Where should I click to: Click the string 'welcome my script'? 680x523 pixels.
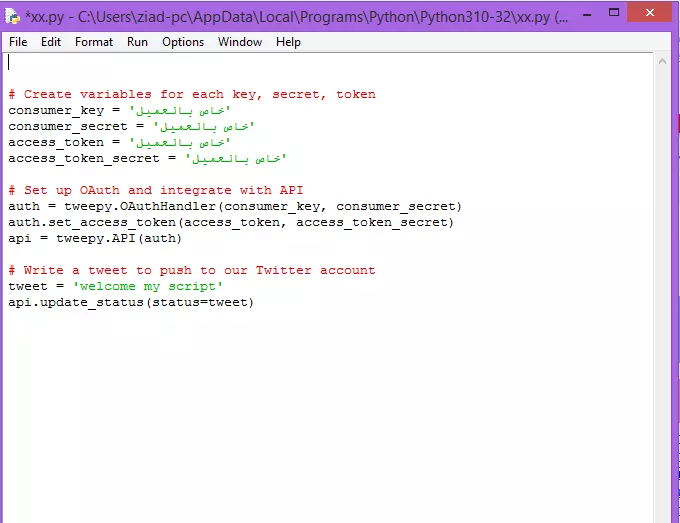click(x=147, y=287)
